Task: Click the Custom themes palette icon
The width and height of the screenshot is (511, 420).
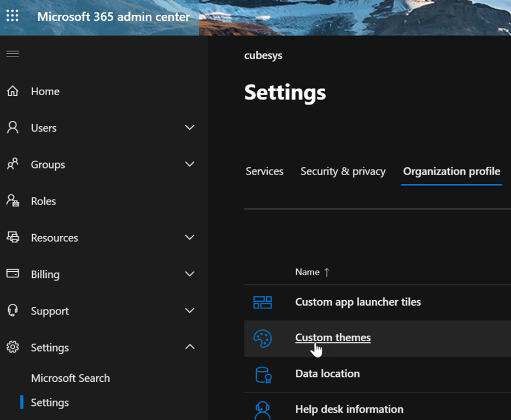Action: (x=262, y=339)
